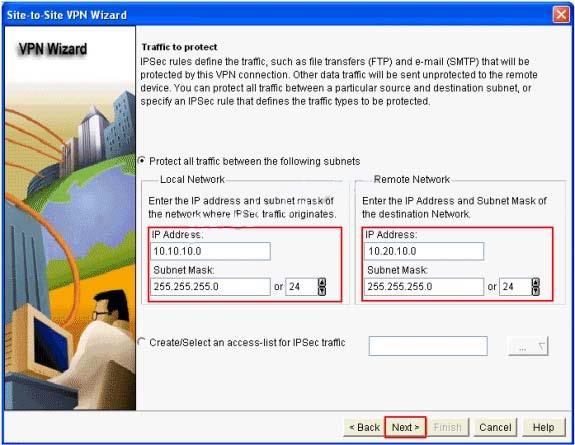
Task: Close the Site-to-Site VPN Wizard window
Action: coord(561,15)
